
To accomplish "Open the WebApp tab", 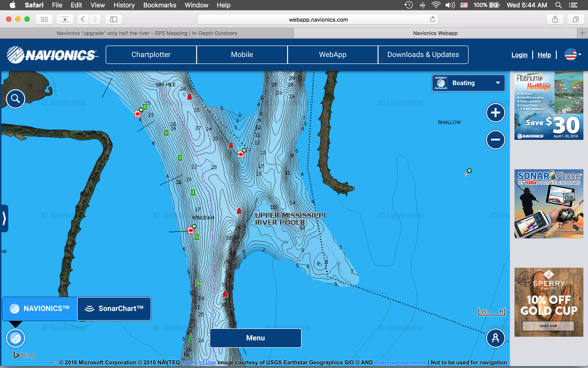I will (333, 55).
